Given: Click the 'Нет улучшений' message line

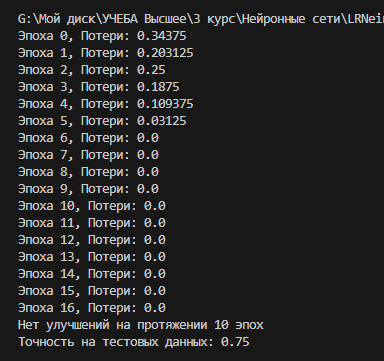Looking at the screenshot, I should (x=141, y=325).
